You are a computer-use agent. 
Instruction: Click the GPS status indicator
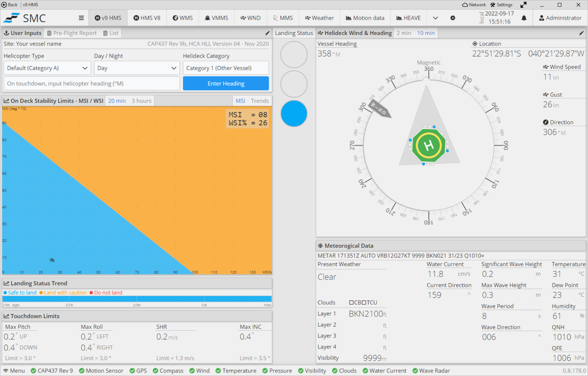coord(138,371)
